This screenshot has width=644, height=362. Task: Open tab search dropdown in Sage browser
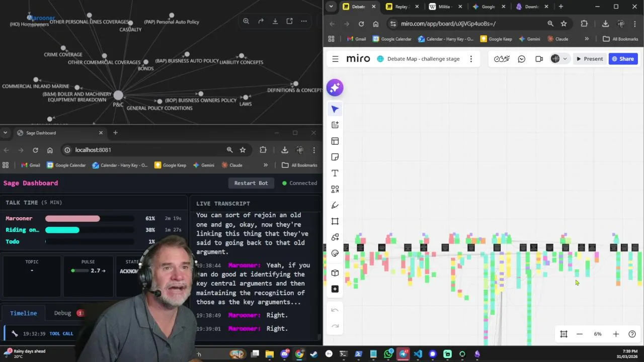5,133
